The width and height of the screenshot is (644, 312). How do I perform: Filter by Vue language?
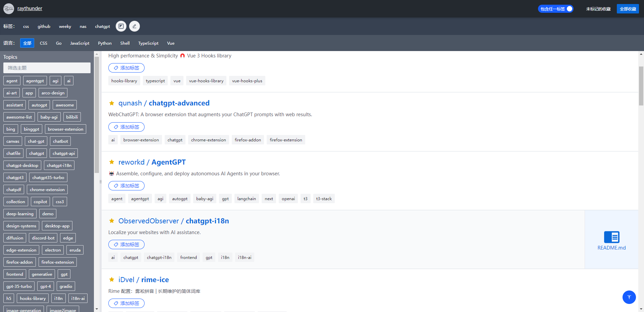pyautogui.click(x=171, y=43)
